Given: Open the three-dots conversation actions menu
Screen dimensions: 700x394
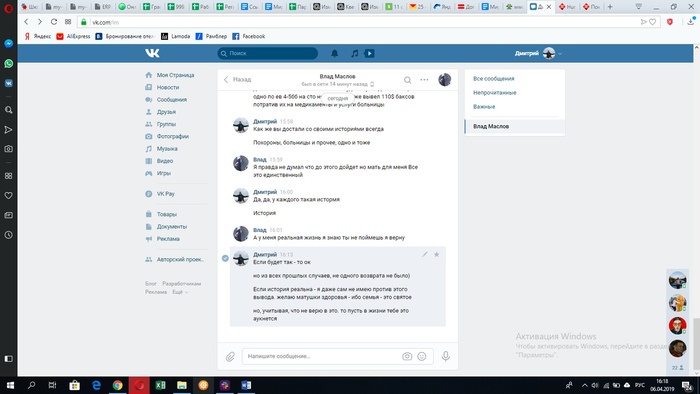Looking at the screenshot, I should (424, 79).
